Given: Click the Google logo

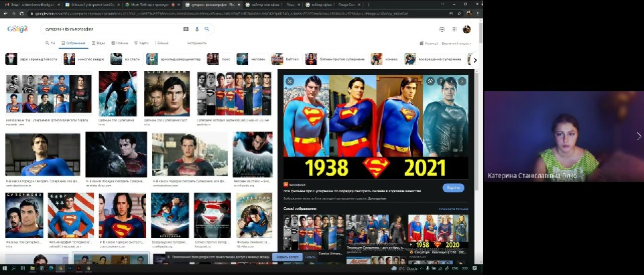Looking at the screenshot, I should [x=17, y=30].
